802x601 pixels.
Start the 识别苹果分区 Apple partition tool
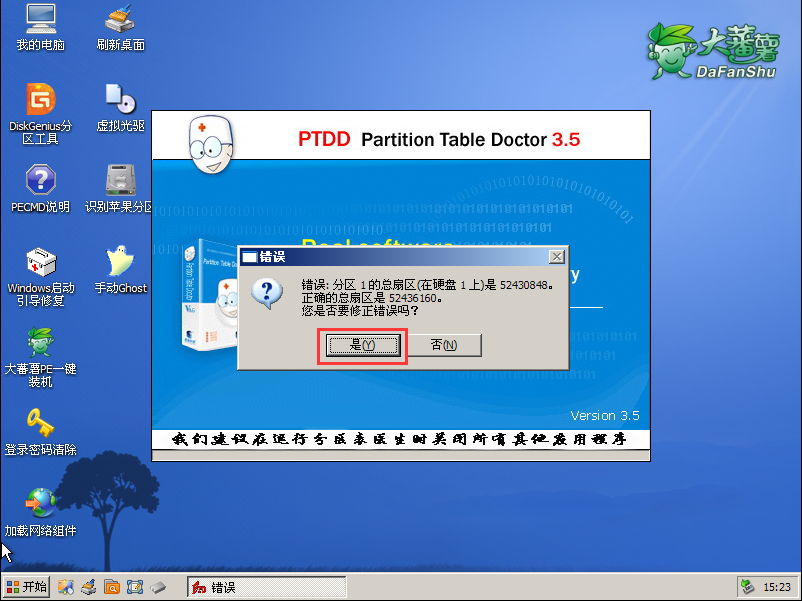click(120, 190)
